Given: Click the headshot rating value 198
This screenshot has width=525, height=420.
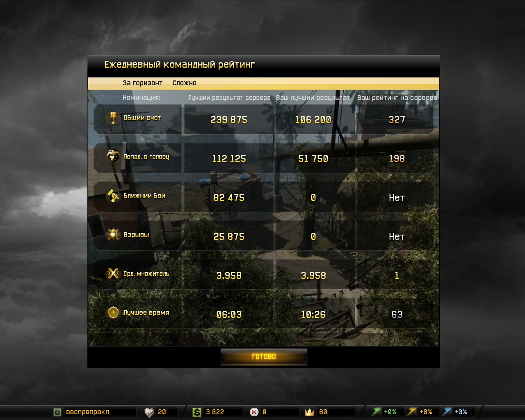Looking at the screenshot, I should (x=397, y=159).
